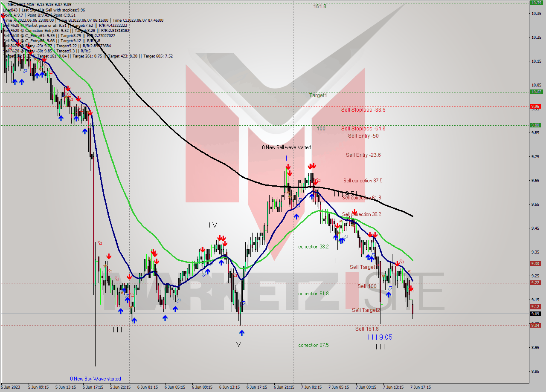Click the green 'correction 87.5' label

[314, 345]
